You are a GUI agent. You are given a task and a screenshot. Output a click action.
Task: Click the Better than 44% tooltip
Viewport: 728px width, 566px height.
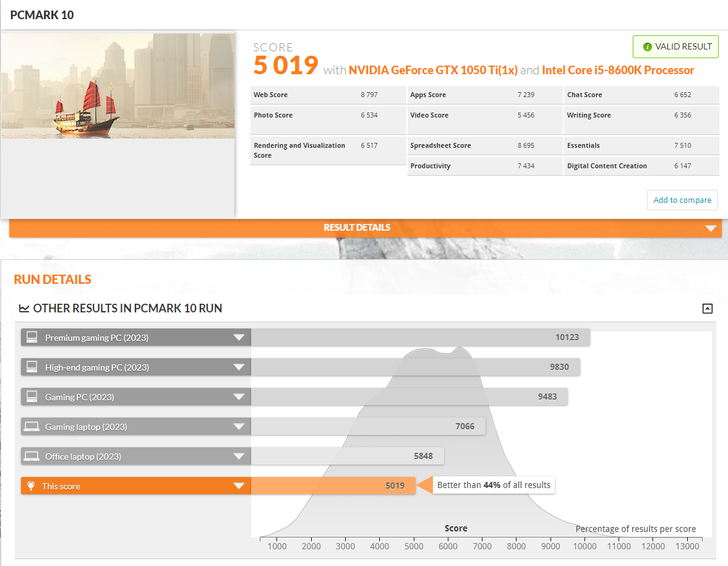494,485
